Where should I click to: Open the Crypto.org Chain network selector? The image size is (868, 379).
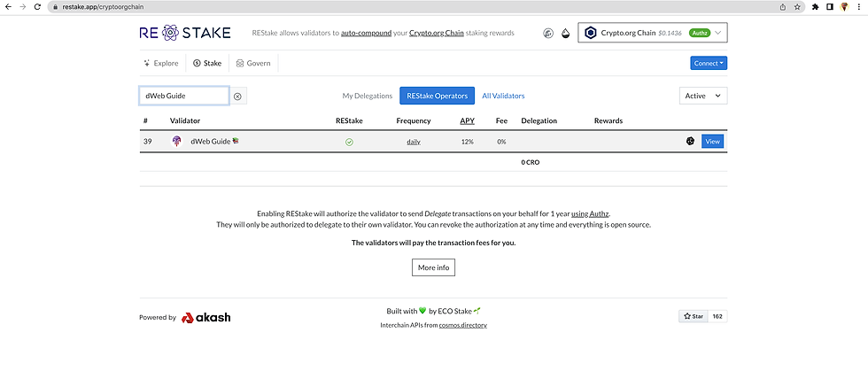(652, 33)
